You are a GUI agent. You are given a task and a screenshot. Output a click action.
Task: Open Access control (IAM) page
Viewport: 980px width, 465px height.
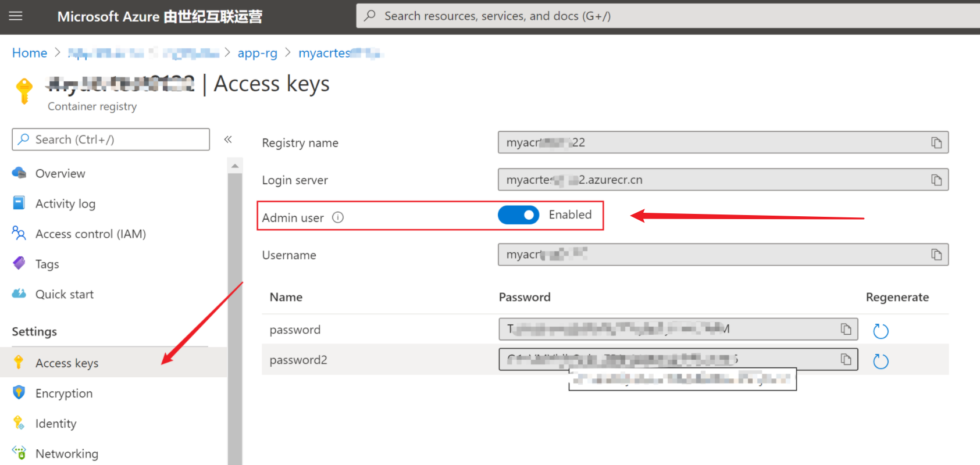(90, 234)
